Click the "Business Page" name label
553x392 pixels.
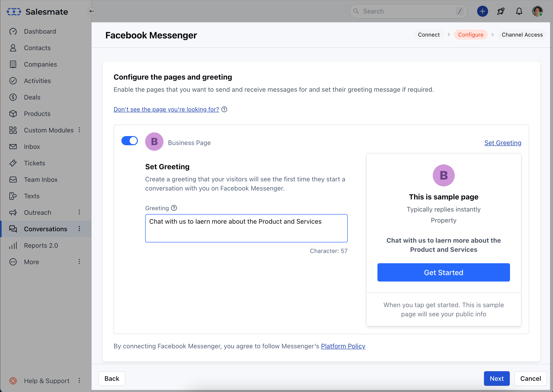[189, 143]
